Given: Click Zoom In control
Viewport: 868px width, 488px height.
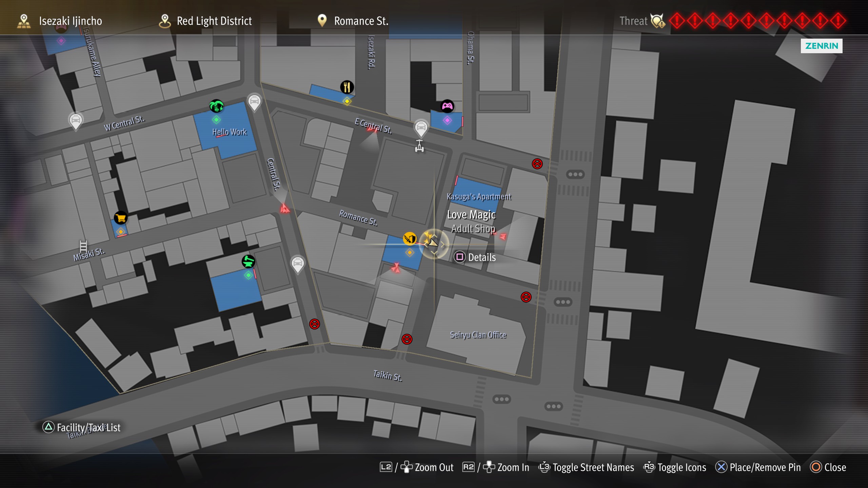Looking at the screenshot, I should pos(496,467).
